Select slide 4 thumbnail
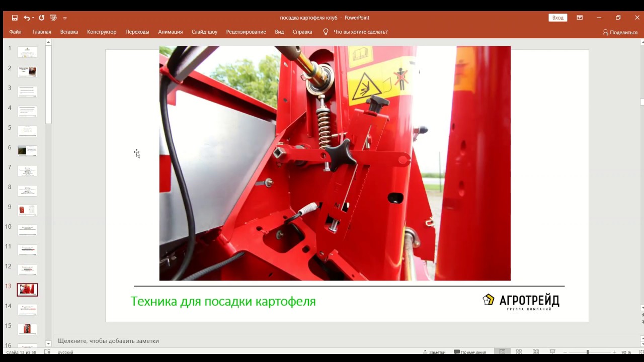 [27, 111]
